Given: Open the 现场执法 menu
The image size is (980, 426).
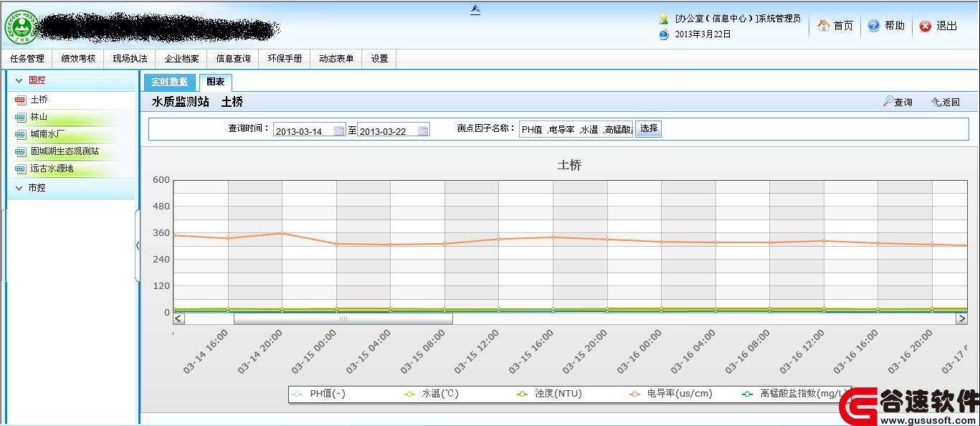Looking at the screenshot, I should (x=130, y=59).
